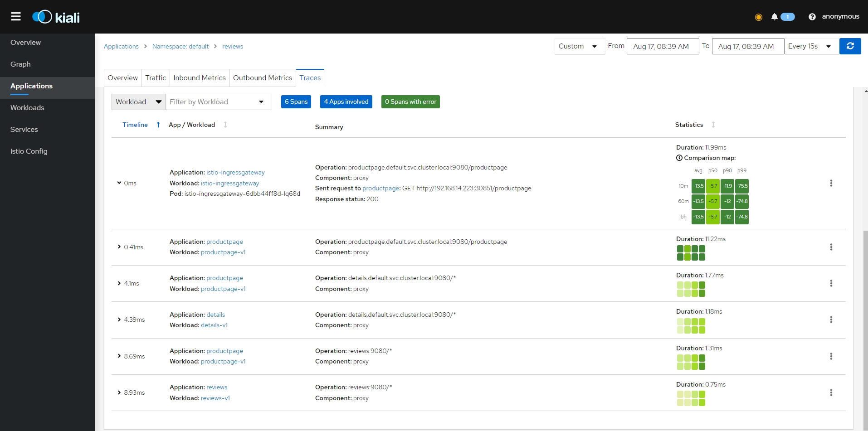Open kebab menu for reviews-v1 span
Image resolution: width=868 pixels, height=431 pixels.
pos(831,392)
